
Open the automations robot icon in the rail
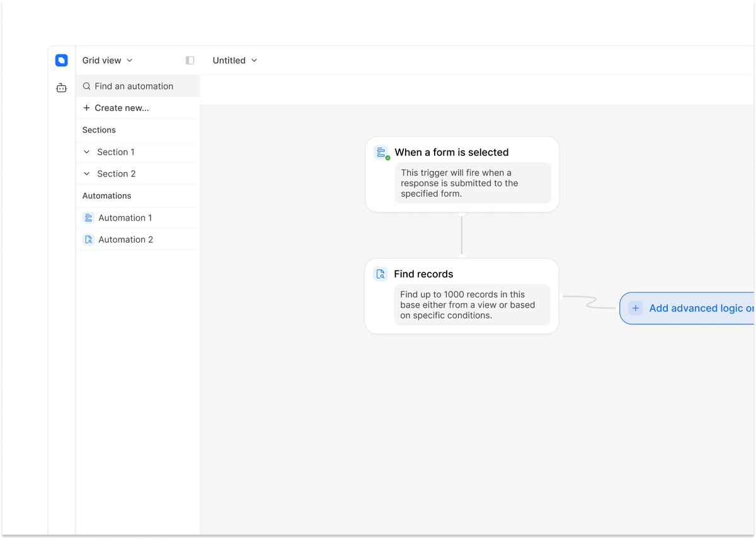(x=61, y=88)
